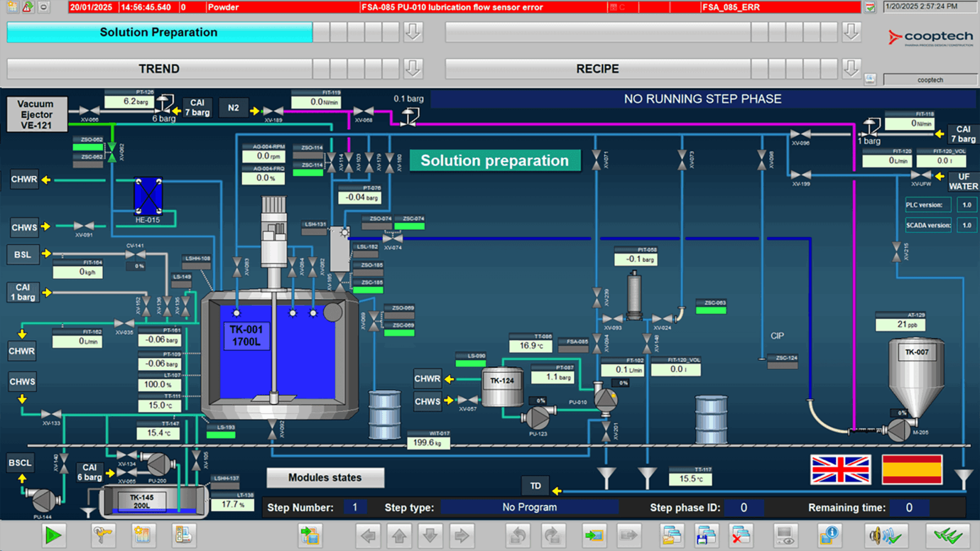The height and width of the screenshot is (551, 980).
Task: Toggle valve XV-074
Action: [393, 239]
